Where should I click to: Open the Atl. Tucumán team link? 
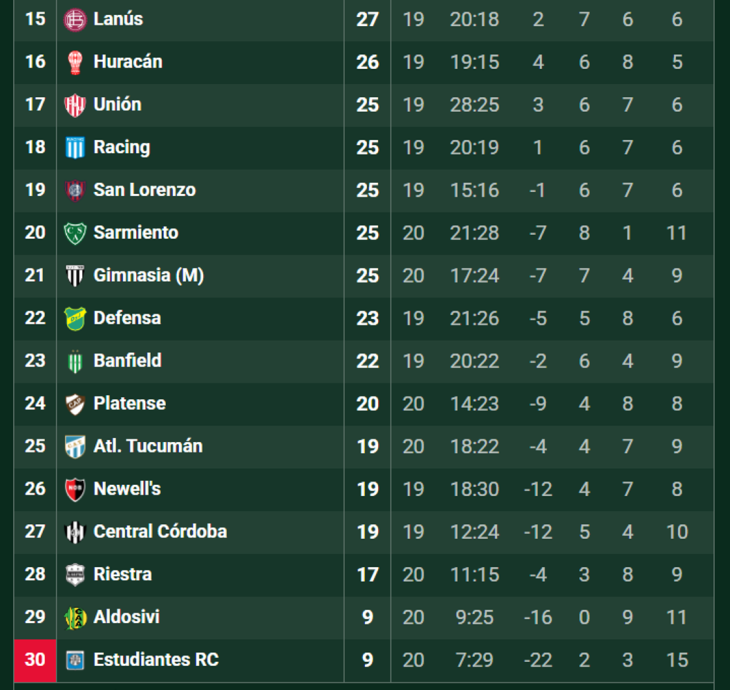coord(148,446)
